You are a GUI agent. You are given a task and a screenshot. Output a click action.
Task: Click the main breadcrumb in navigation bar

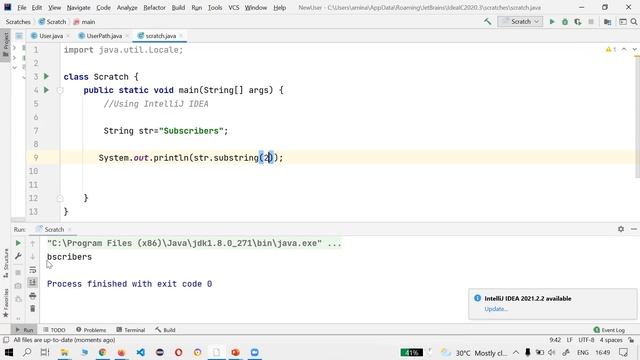(84, 22)
